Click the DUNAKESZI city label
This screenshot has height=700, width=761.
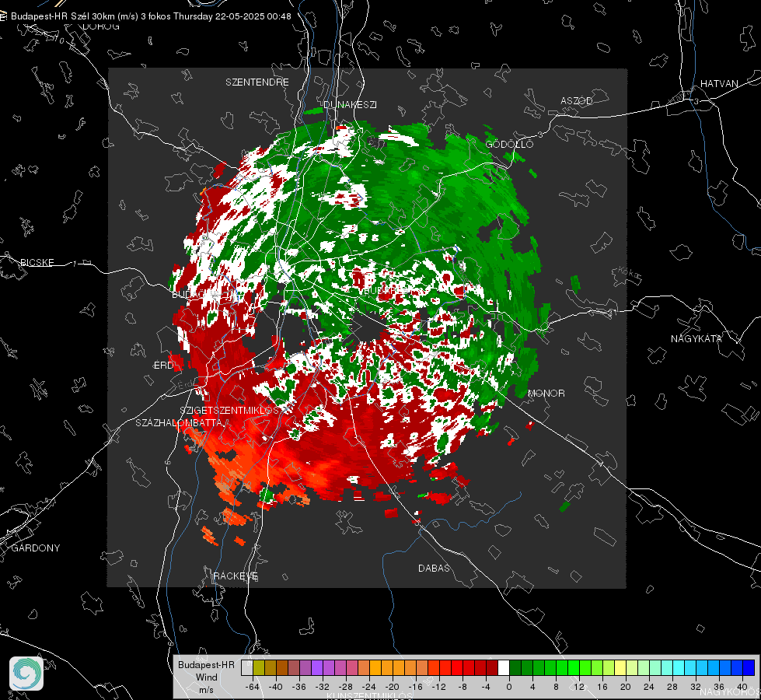(350, 104)
